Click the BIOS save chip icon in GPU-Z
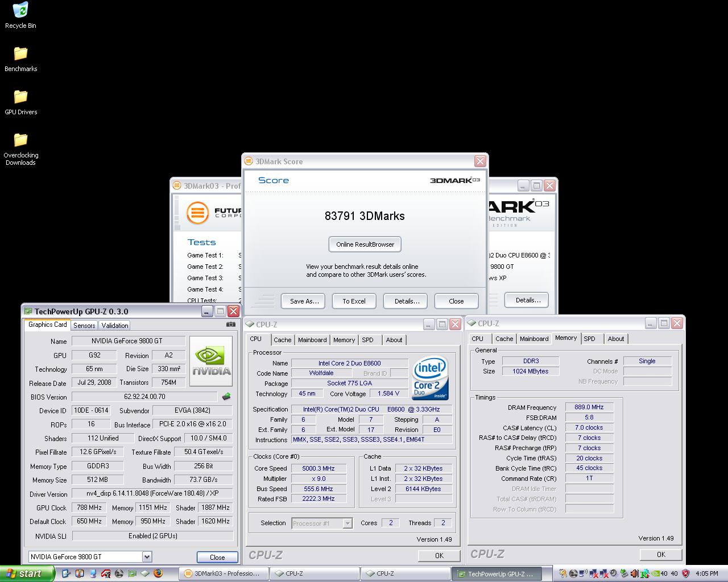 tap(226, 397)
